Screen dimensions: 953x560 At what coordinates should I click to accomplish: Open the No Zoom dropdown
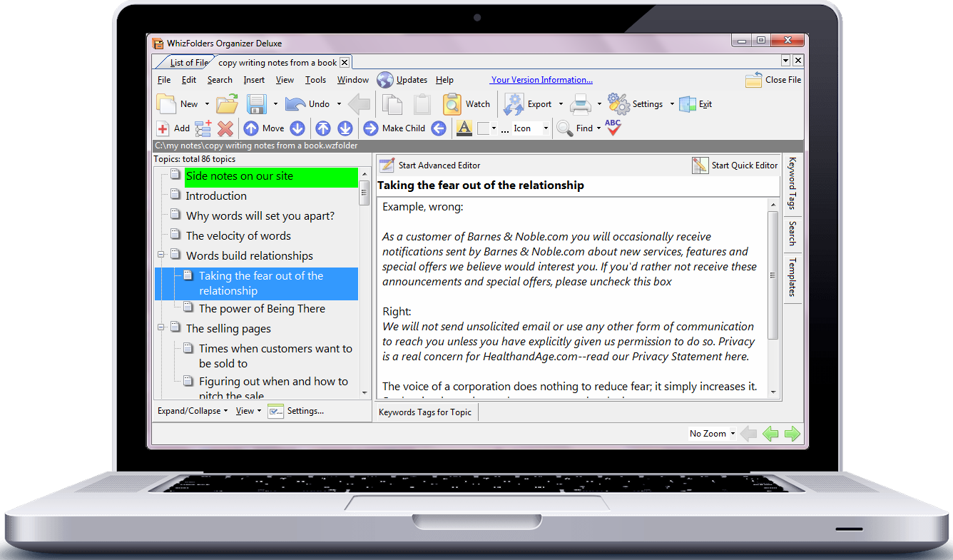point(712,434)
